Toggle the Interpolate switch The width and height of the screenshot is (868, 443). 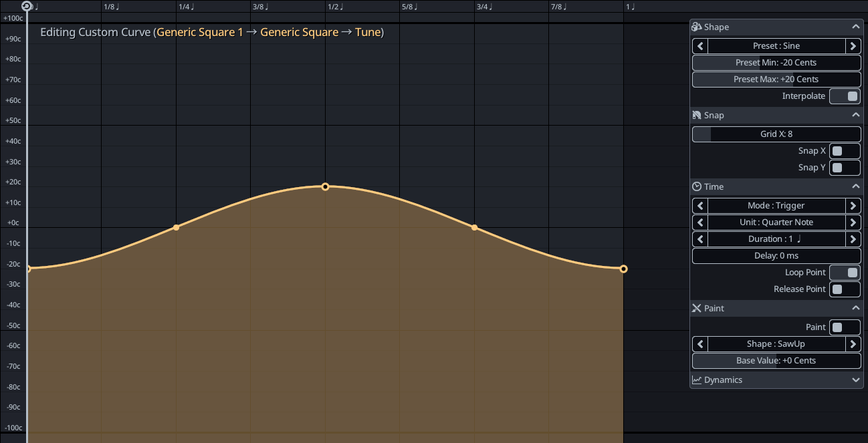[845, 96]
